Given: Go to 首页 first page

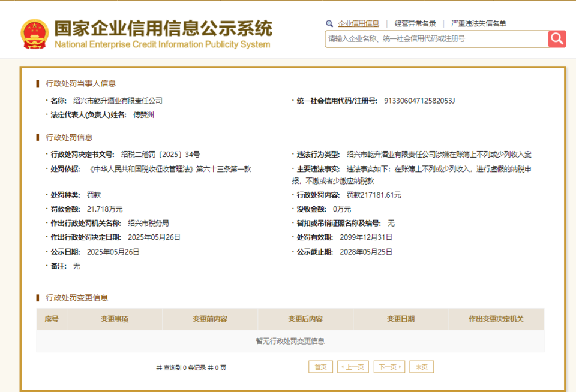Looking at the screenshot, I should click(320, 366).
